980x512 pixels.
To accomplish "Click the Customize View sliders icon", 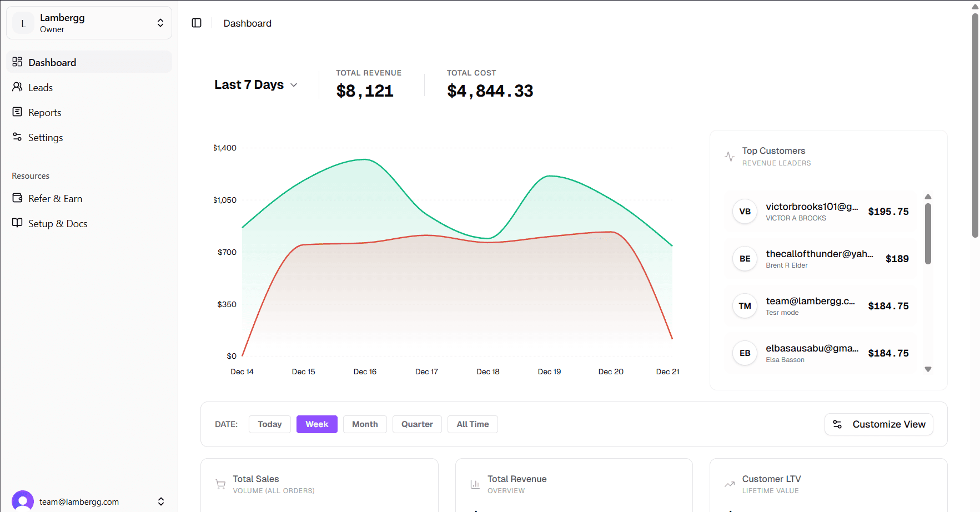I will [x=837, y=424].
